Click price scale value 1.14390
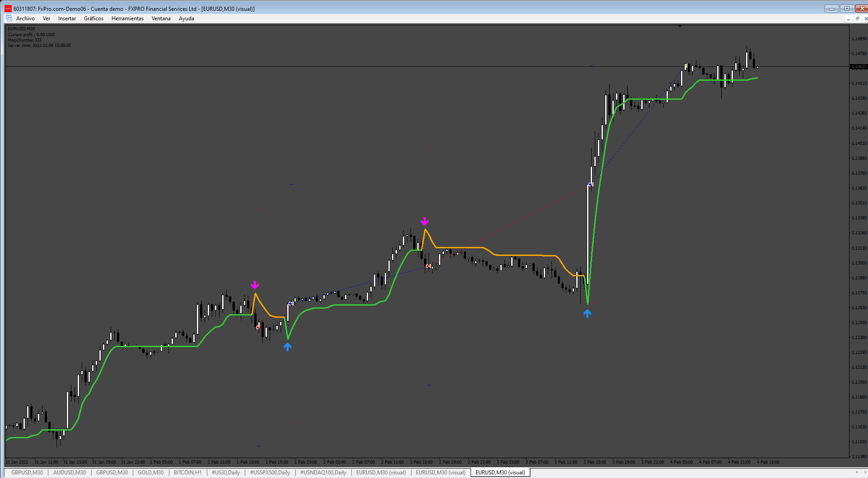Screen dimensions: 868x478 pyautogui.click(x=859, y=98)
